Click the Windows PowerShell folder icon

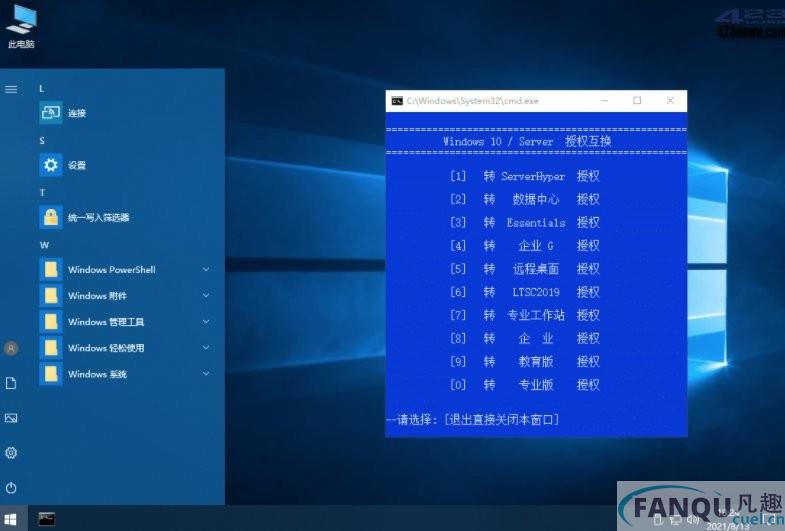click(51, 269)
